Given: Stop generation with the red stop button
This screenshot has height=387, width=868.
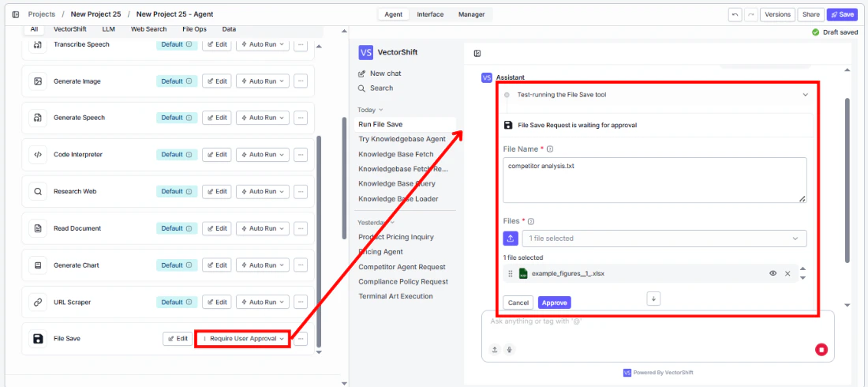Looking at the screenshot, I should click(821, 350).
